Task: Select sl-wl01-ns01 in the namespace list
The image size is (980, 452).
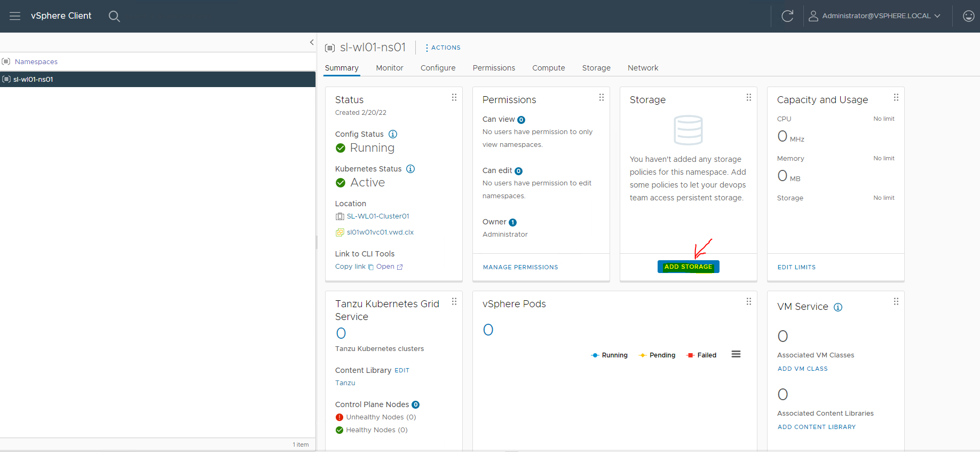Action: click(x=158, y=79)
